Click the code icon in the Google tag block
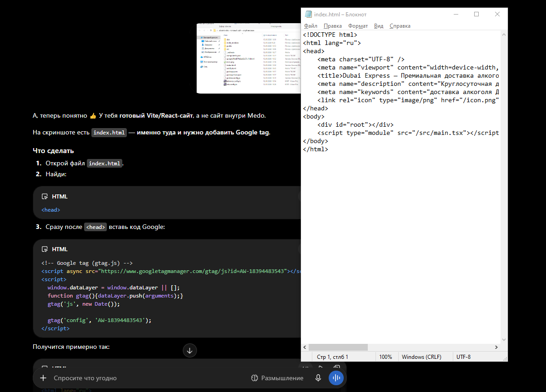 [x=45, y=249]
